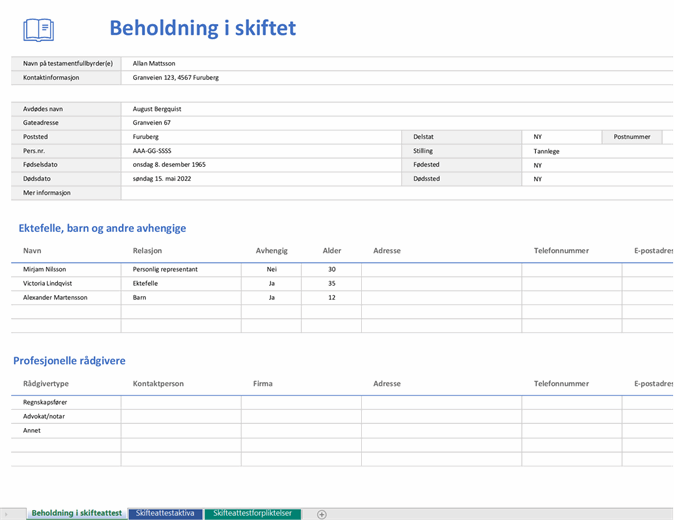Select the Mirjam Nilsson name cell
Viewport: 675px width, 520px height.
point(66,269)
